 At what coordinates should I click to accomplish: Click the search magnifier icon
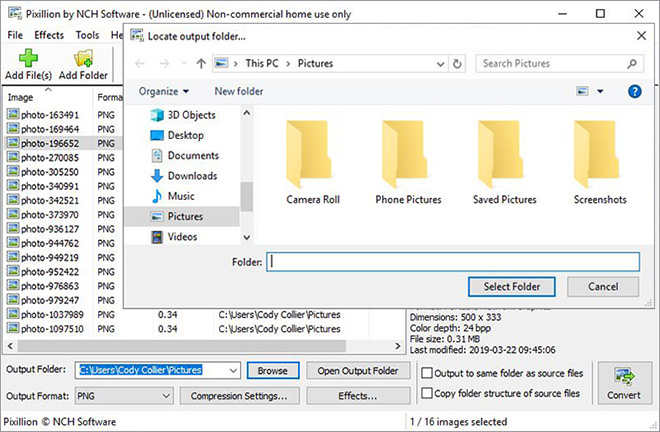631,64
